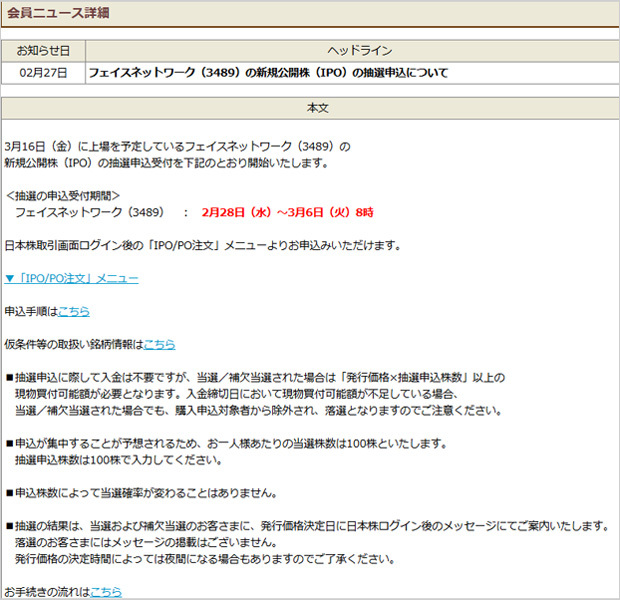
Task: Click the line starting 3月16日（金）に上場を予定
Action: [x=178, y=147]
